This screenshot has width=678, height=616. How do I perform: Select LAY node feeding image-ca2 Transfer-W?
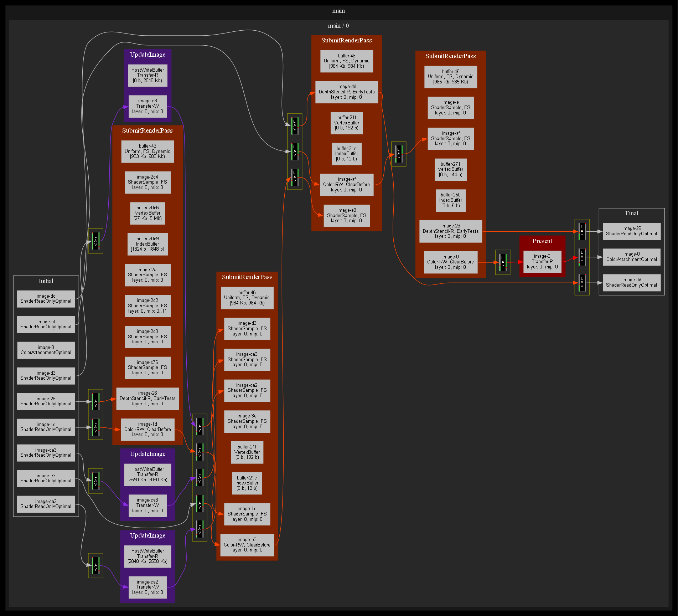pos(95,565)
